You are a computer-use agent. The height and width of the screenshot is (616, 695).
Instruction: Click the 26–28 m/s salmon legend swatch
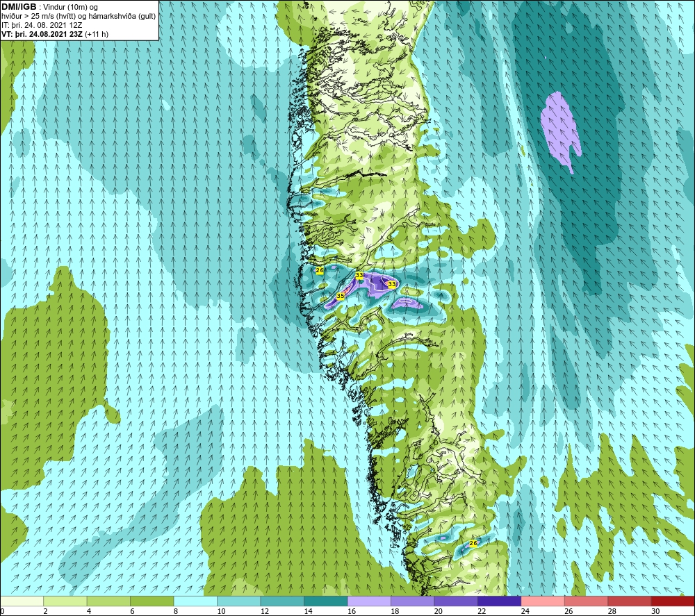(587, 601)
